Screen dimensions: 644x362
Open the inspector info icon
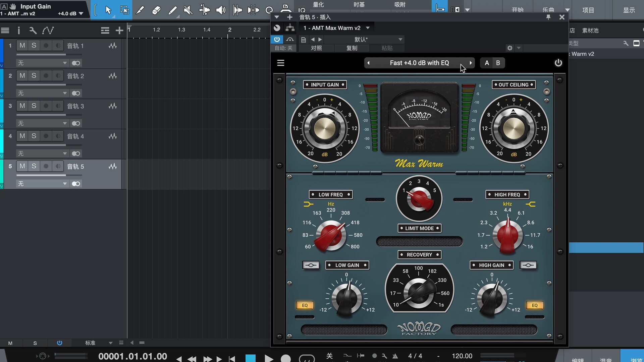19,31
